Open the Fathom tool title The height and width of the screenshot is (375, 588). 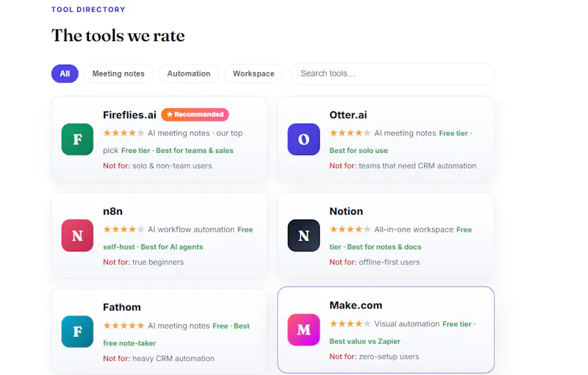coord(122,307)
